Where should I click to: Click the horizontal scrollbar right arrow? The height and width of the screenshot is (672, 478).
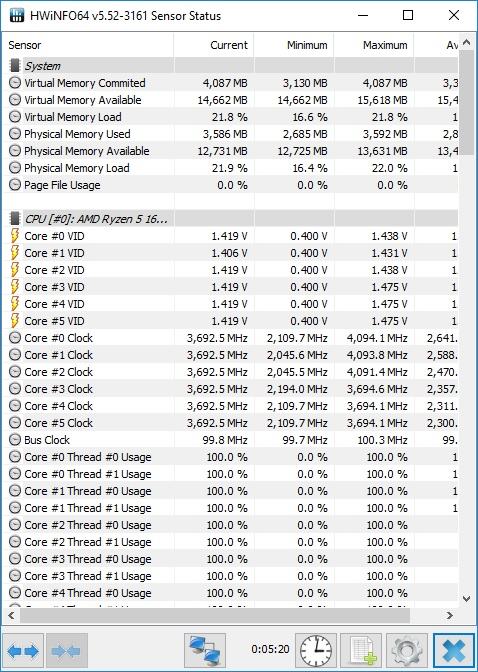(x=450, y=615)
